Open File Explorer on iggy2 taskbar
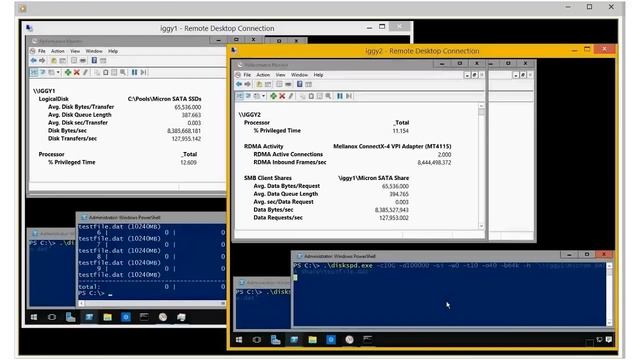 [313, 340]
